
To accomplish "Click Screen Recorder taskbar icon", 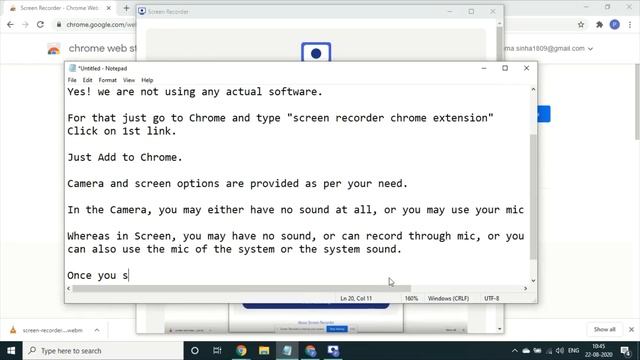I will pos(333,351).
